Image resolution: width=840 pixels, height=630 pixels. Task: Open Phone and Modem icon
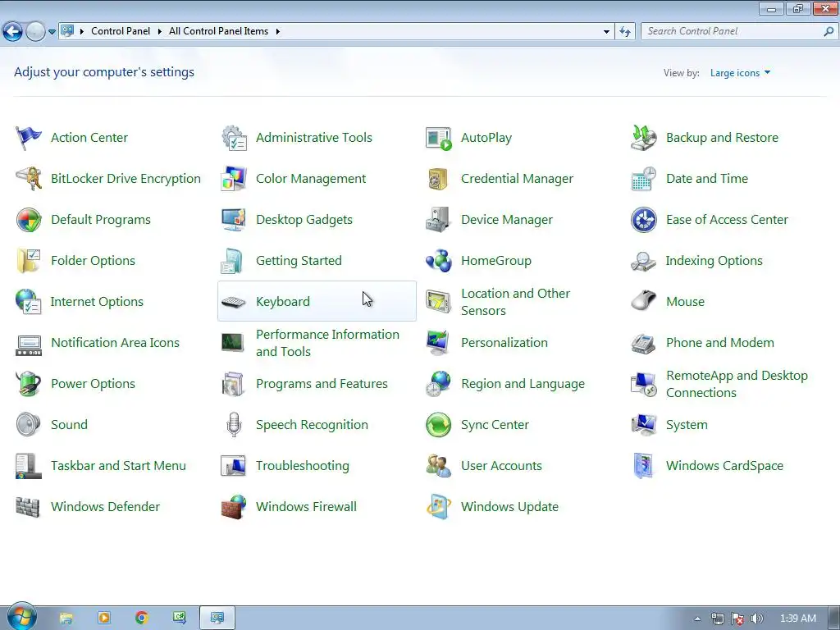click(643, 343)
